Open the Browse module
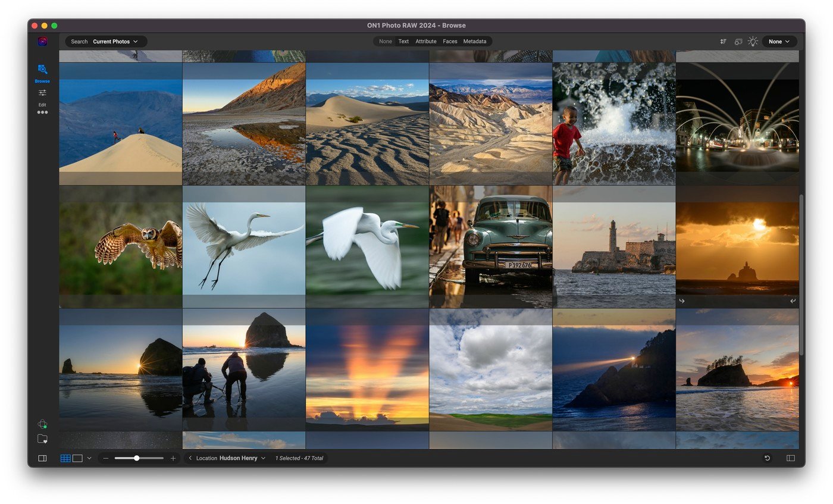Screen dimensions: 833x504 (42, 73)
